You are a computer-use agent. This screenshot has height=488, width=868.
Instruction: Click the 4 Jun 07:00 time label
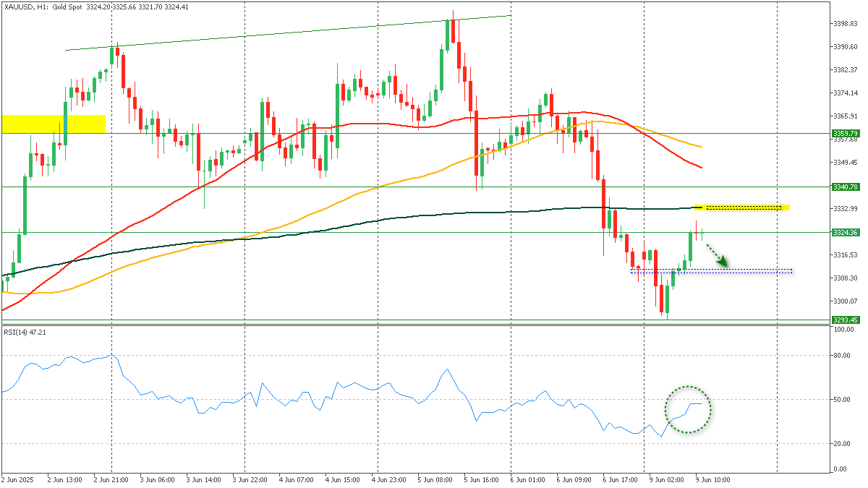pos(296,479)
